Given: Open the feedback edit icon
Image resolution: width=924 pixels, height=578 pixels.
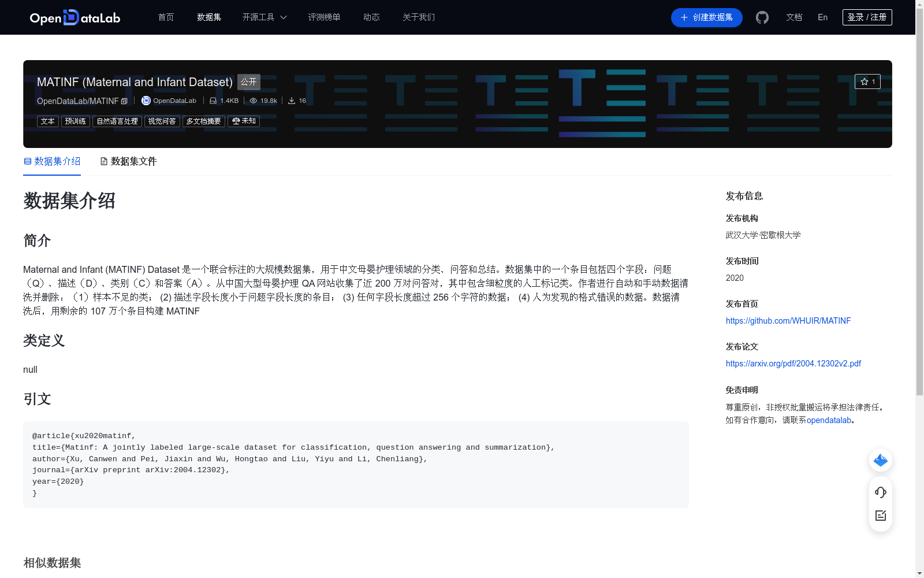Looking at the screenshot, I should (x=881, y=516).
